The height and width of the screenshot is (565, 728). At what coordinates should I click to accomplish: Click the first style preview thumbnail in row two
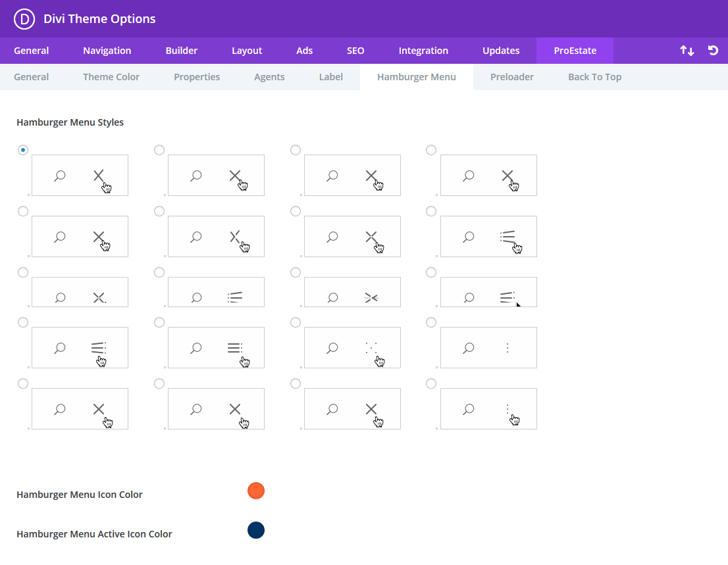click(x=80, y=237)
